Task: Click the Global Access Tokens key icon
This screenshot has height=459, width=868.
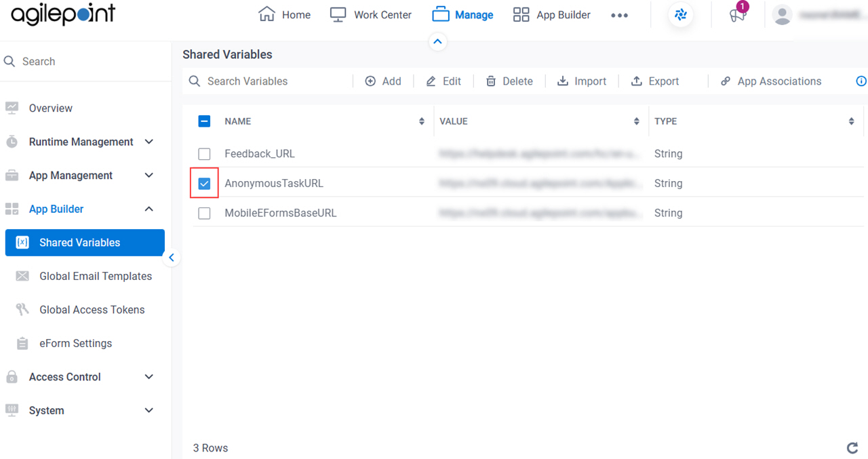Action: click(22, 310)
